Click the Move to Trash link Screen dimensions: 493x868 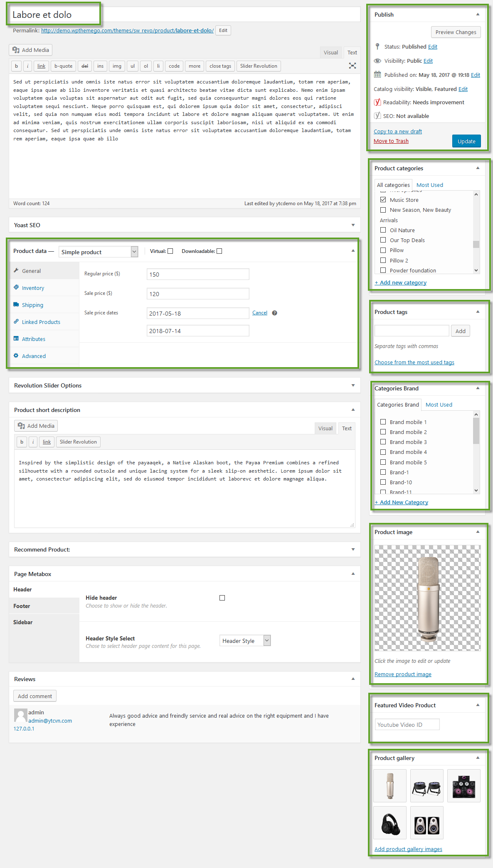coord(391,141)
